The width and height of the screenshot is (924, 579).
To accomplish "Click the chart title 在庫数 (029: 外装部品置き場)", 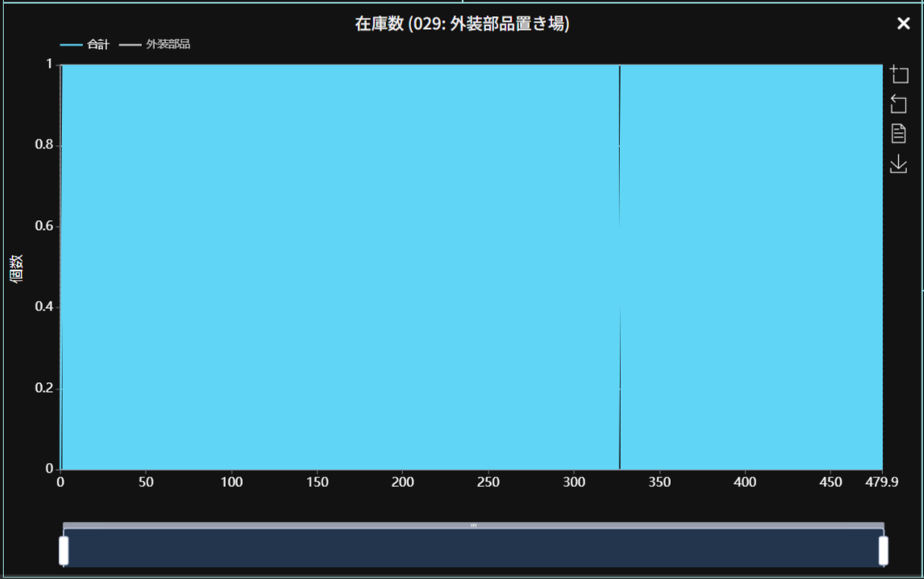I will click(x=462, y=24).
